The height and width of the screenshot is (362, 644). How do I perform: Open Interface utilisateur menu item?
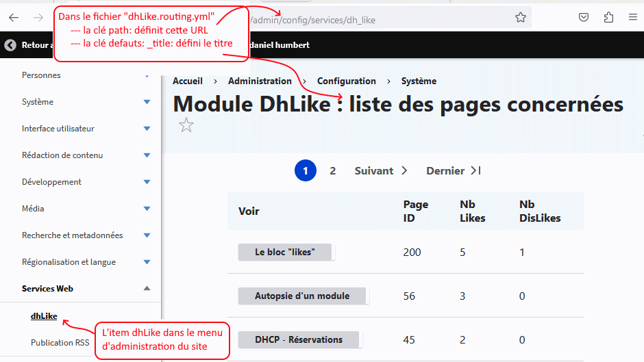[58, 129]
